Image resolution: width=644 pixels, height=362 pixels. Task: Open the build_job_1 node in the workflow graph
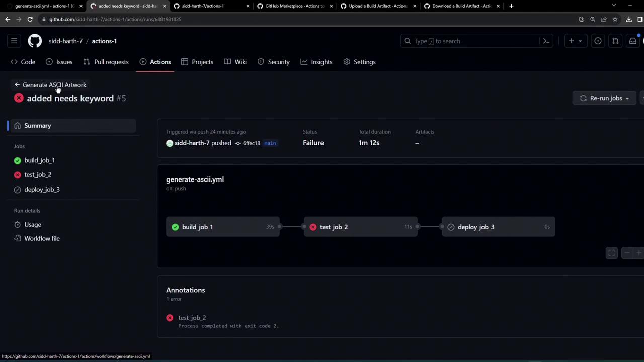coord(223,227)
